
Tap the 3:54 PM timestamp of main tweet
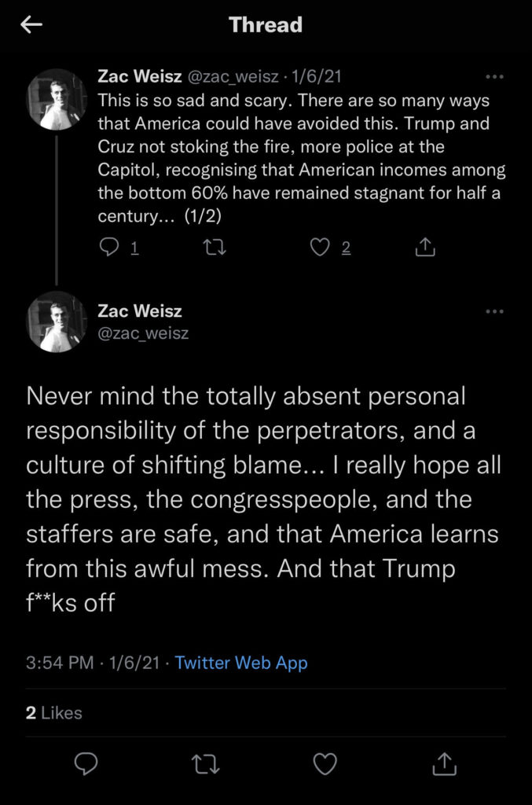pos(58,663)
